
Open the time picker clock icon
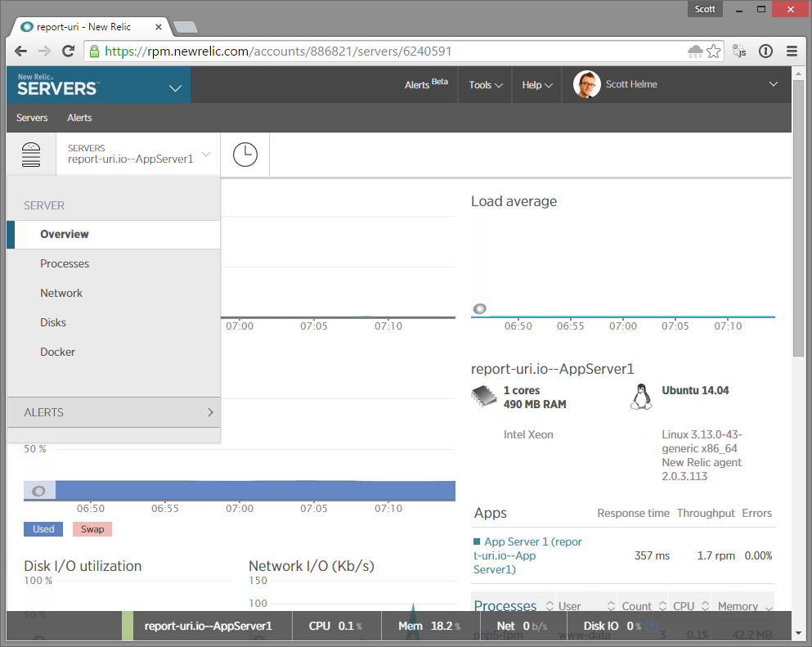pos(244,154)
